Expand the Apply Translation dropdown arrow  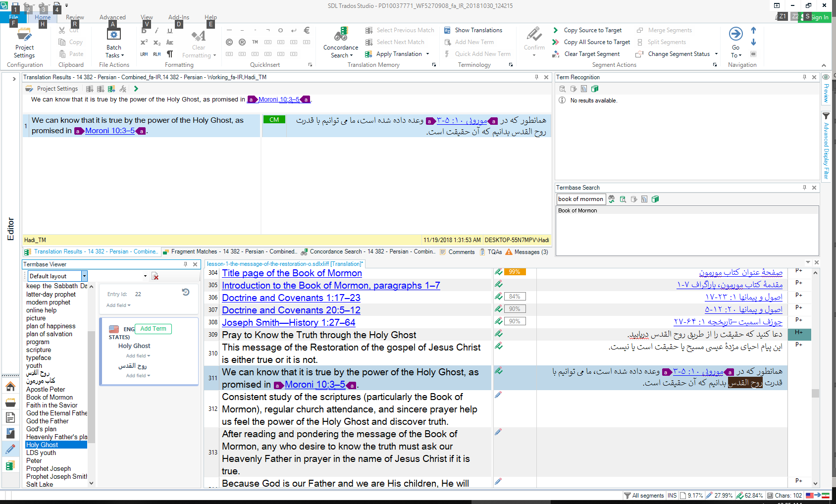[x=427, y=54]
